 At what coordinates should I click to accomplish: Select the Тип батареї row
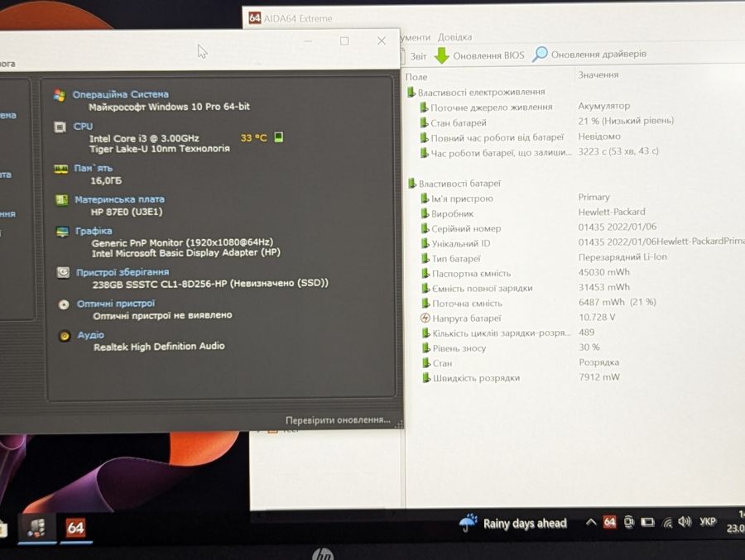click(x=544, y=258)
